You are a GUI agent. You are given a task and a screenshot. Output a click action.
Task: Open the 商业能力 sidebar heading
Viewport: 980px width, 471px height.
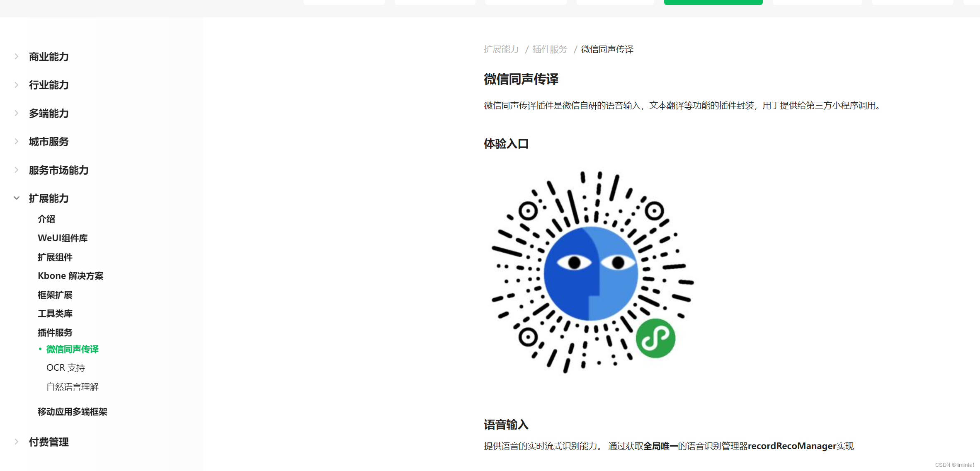[x=49, y=57]
